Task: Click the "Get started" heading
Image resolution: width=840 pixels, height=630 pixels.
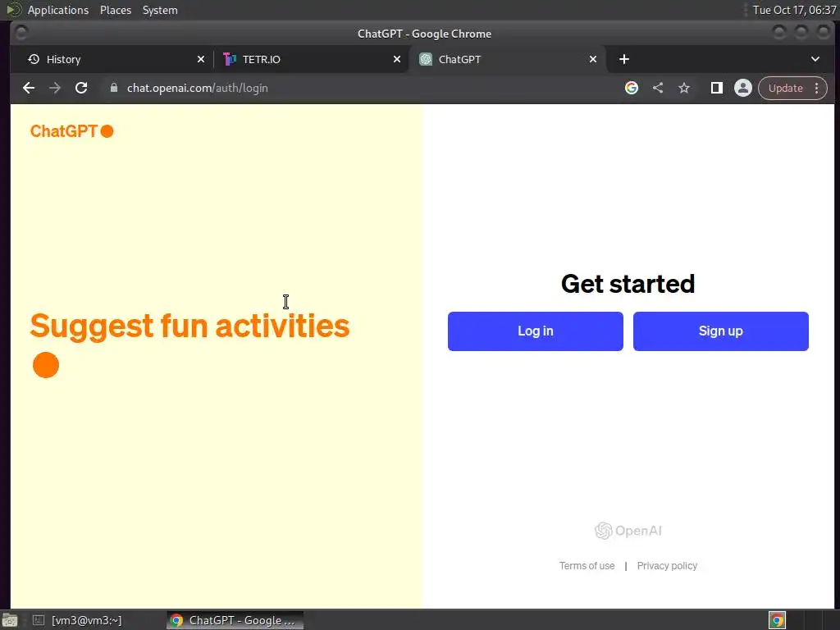Action: pyautogui.click(x=628, y=284)
